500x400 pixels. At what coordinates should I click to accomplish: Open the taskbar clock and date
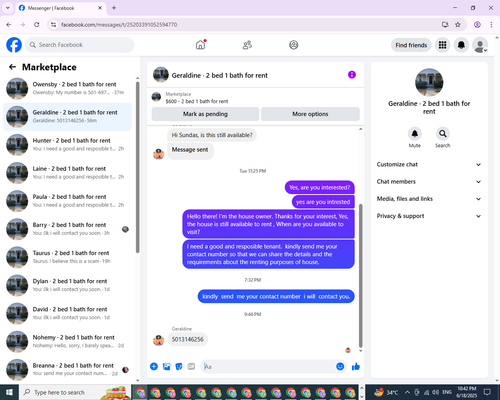tap(467, 392)
